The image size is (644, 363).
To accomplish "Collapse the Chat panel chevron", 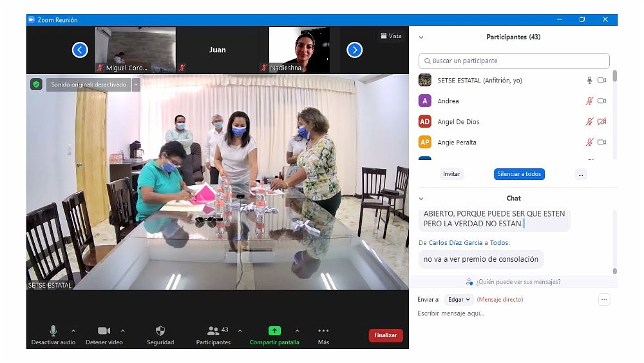I will coord(421,199).
